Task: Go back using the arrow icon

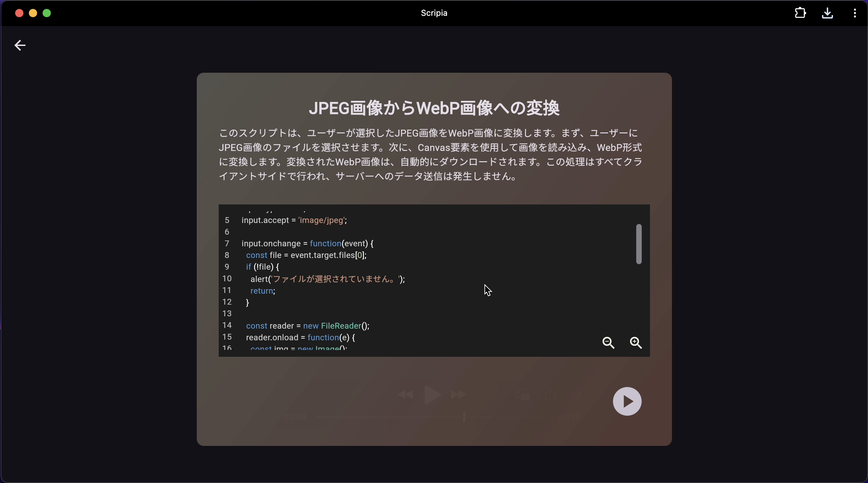Action: (x=20, y=45)
